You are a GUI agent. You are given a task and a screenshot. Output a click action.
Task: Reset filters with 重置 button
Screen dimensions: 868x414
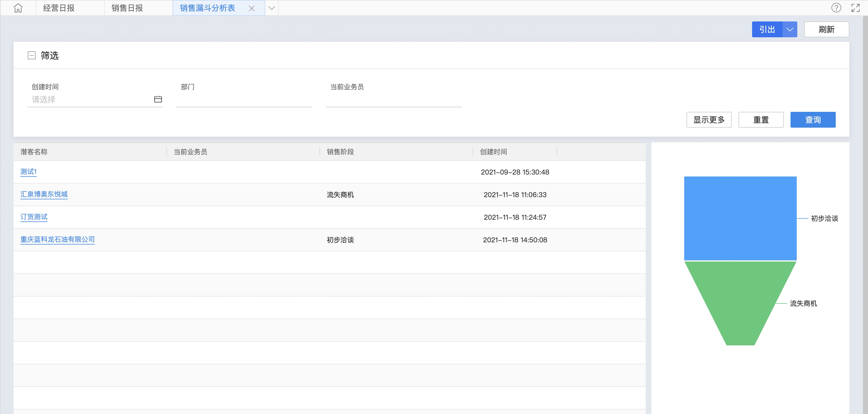pyautogui.click(x=761, y=120)
